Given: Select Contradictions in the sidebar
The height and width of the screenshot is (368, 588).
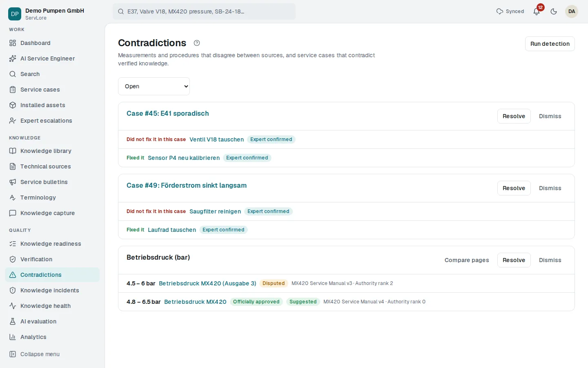Looking at the screenshot, I should tap(52, 275).
